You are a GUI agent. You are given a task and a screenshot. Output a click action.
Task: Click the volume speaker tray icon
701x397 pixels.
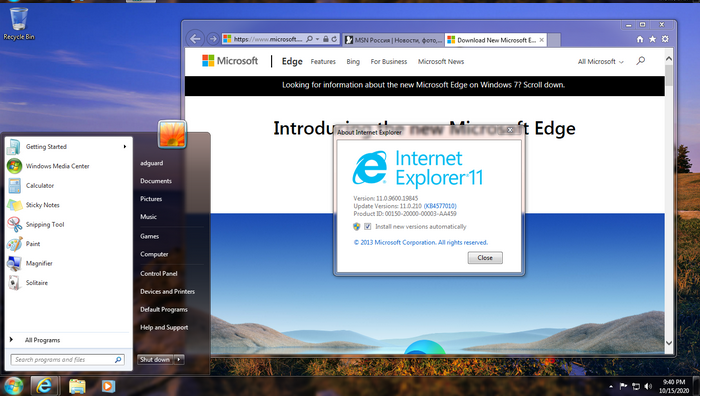pyautogui.click(x=648, y=386)
